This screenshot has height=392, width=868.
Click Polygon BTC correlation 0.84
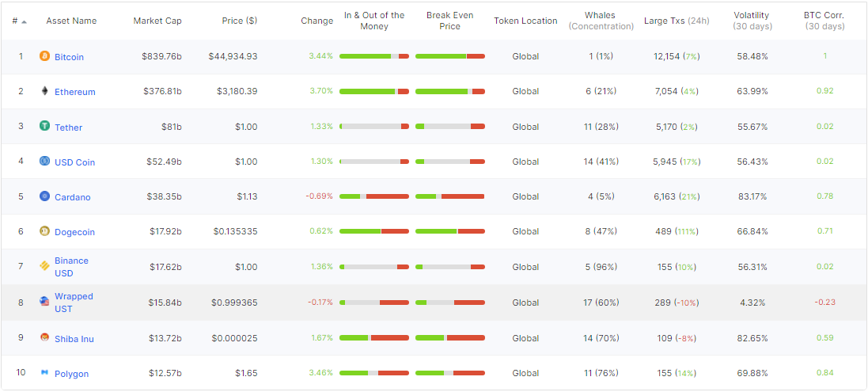click(824, 373)
